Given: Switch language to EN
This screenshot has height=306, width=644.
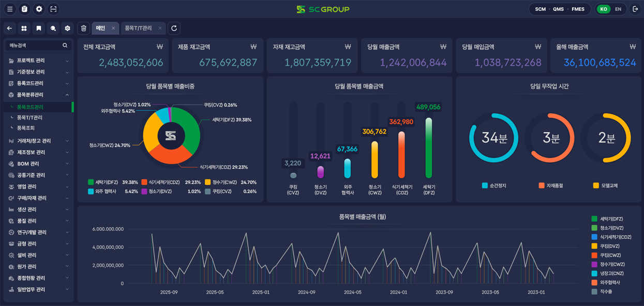Looking at the screenshot, I should (618, 9).
